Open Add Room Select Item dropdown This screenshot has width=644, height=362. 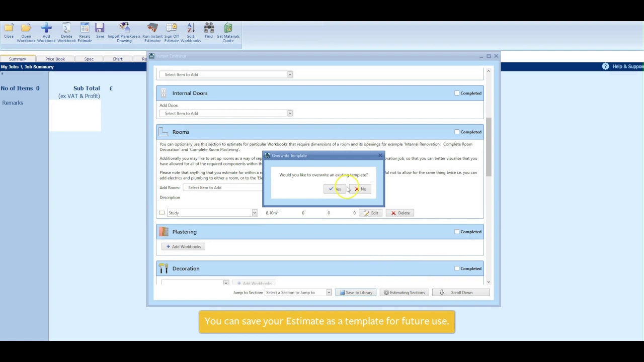223,188
